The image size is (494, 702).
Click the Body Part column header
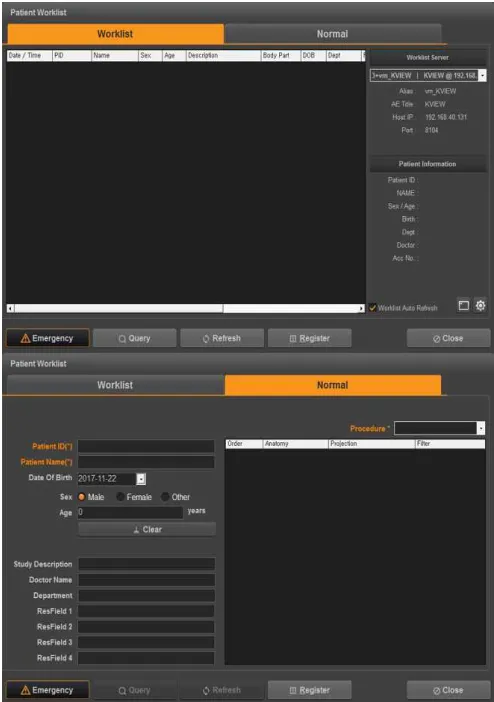pyautogui.click(x=281, y=56)
